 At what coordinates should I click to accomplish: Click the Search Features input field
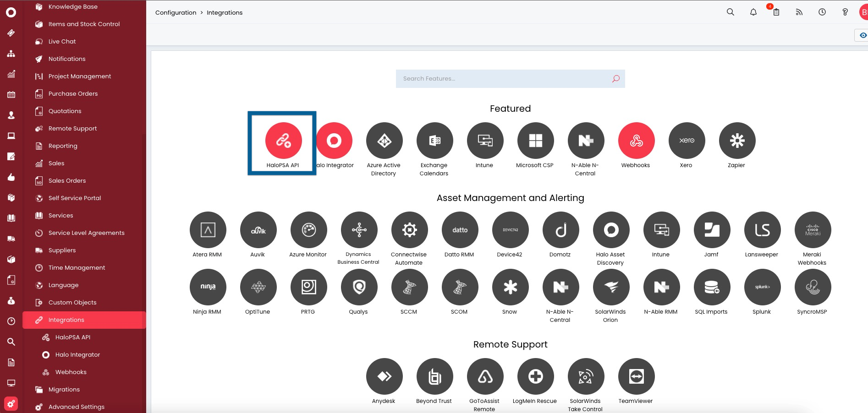click(x=510, y=79)
